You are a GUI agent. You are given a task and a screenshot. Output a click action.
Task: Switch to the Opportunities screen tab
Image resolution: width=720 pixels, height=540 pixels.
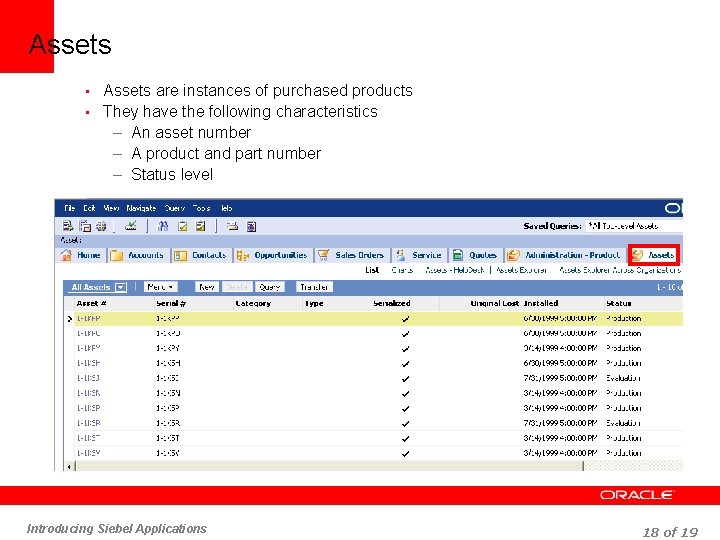pyautogui.click(x=274, y=255)
